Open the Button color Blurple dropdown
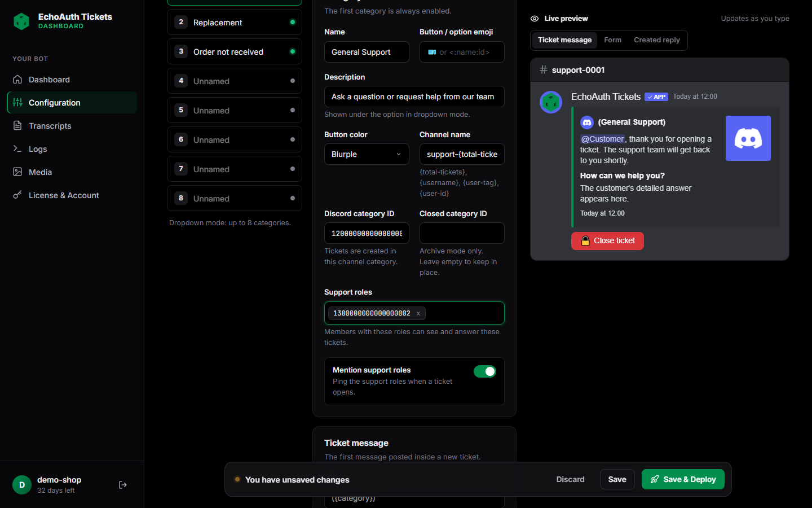812x508 pixels. click(x=367, y=154)
